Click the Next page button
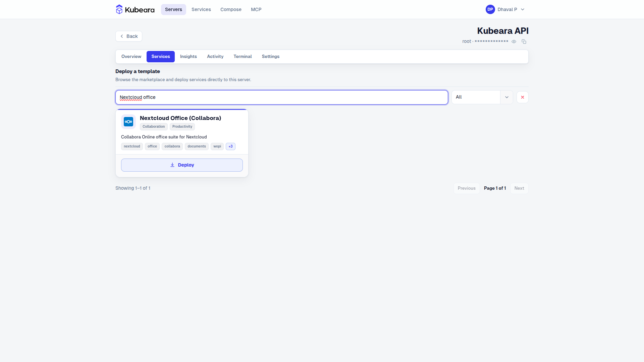The image size is (644, 362). 519,188
